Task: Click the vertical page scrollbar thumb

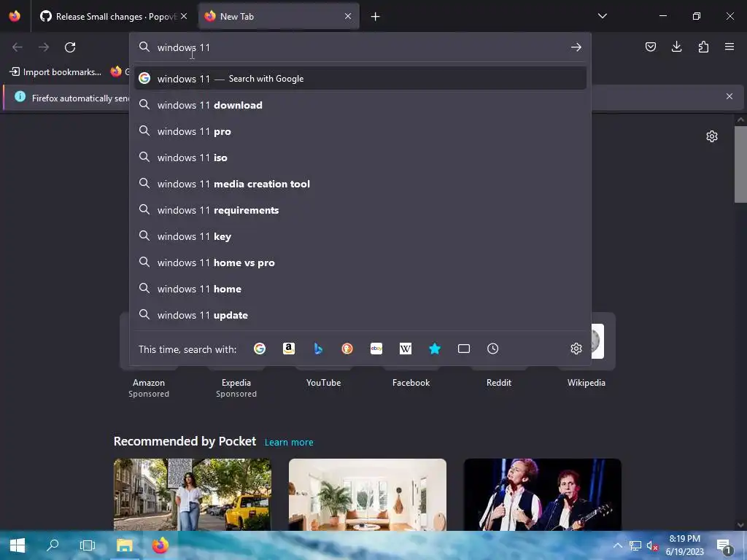Action: (x=740, y=164)
